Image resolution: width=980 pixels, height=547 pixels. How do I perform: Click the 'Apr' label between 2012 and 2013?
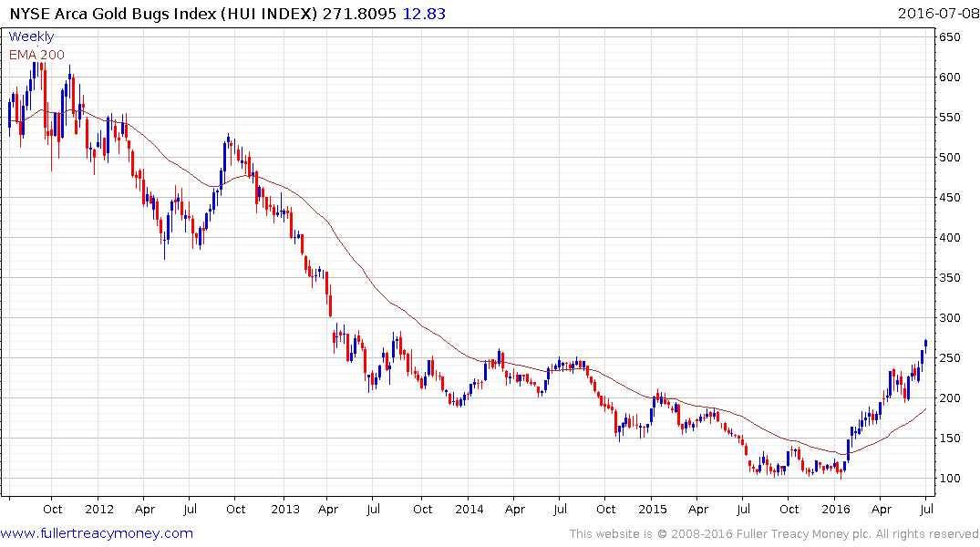click(x=144, y=510)
